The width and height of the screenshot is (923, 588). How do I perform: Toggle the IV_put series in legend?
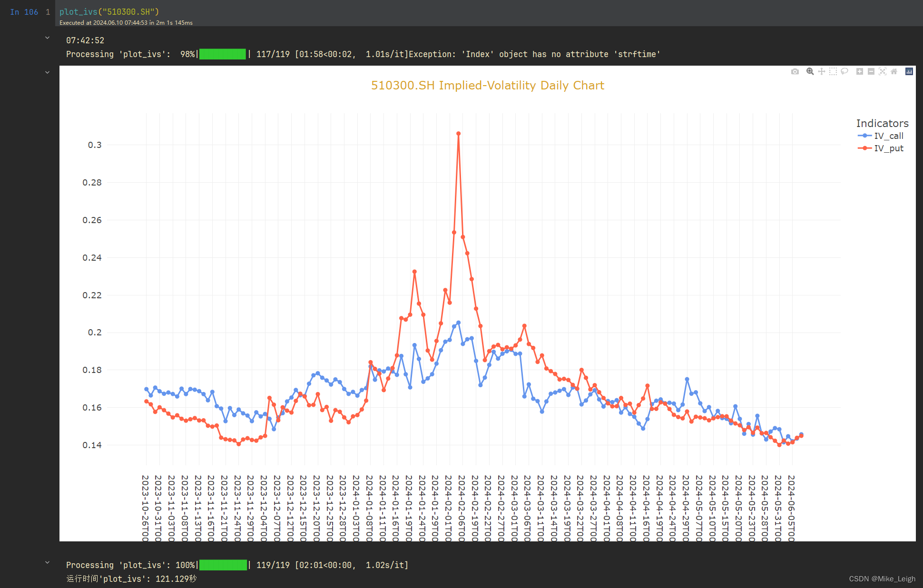point(881,148)
